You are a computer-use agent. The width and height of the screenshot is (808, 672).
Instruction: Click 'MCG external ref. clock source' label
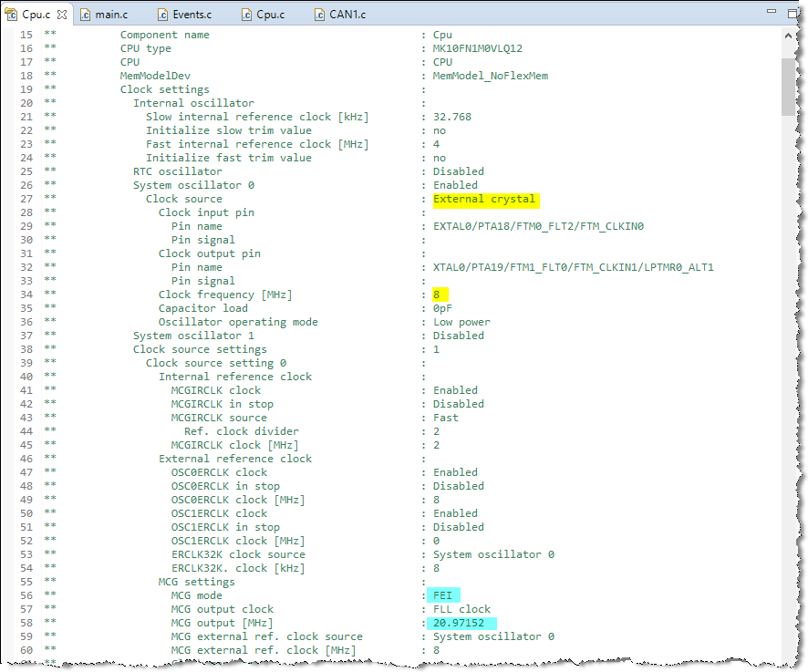[x=267, y=636]
